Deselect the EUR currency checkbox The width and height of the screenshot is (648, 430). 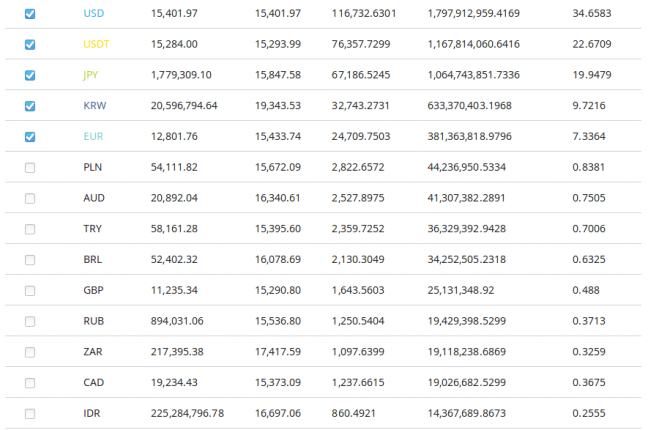click(30, 137)
